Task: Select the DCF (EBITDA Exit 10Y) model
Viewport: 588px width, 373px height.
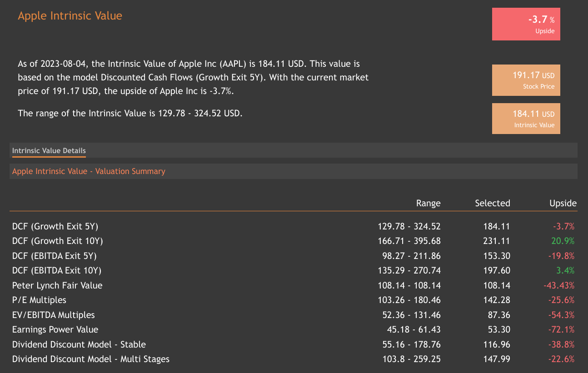Action: click(56, 270)
